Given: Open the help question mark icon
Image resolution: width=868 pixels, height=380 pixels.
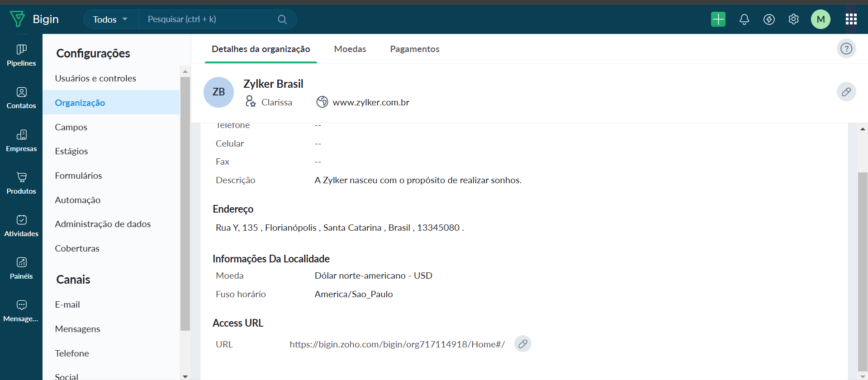Looking at the screenshot, I should pyautogui.click(x=846, y=48).
